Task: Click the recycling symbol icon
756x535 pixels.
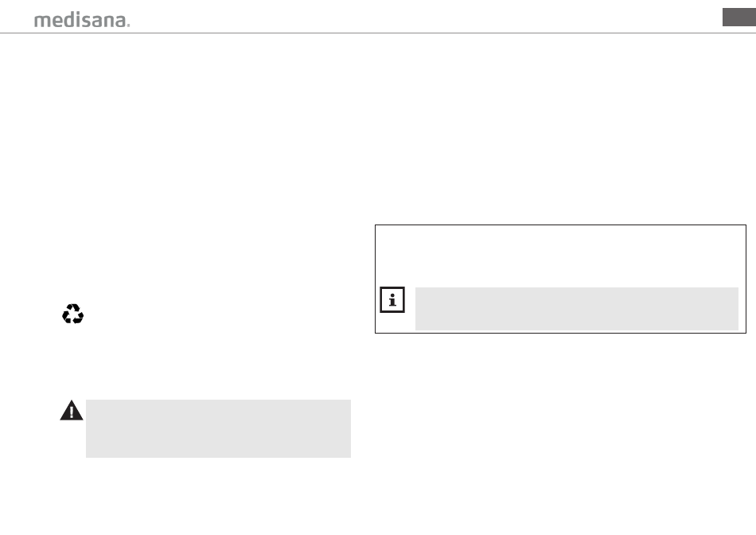Action: tap(72, 314)
